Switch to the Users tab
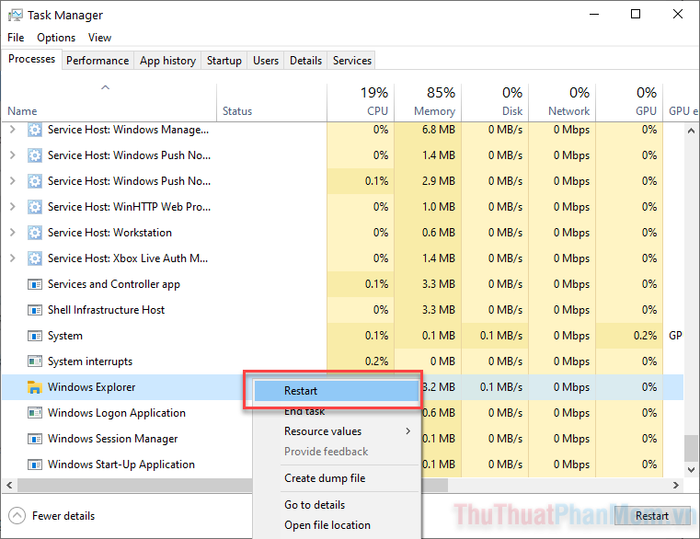The height and width of the screenshot is (539, 700). (x=266, y=60)
